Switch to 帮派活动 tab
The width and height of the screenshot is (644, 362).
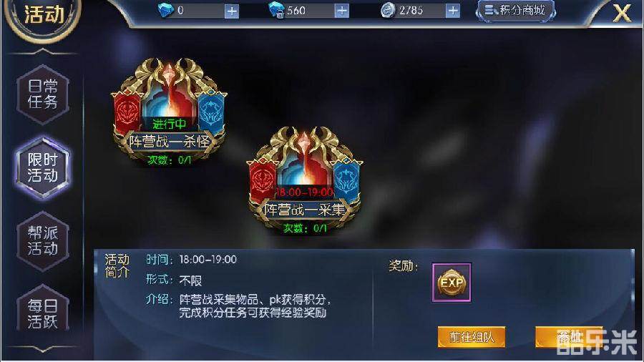click(43, 240)
